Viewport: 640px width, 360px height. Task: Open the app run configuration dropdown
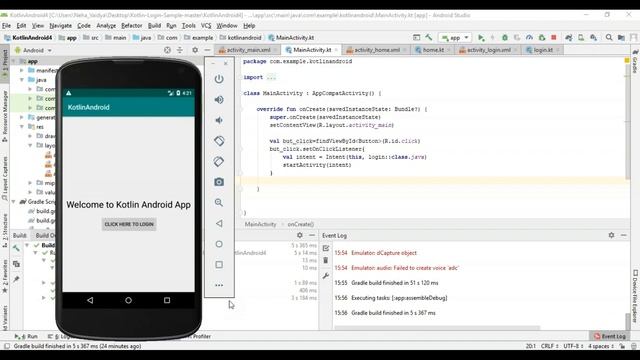tap(455, 38)
